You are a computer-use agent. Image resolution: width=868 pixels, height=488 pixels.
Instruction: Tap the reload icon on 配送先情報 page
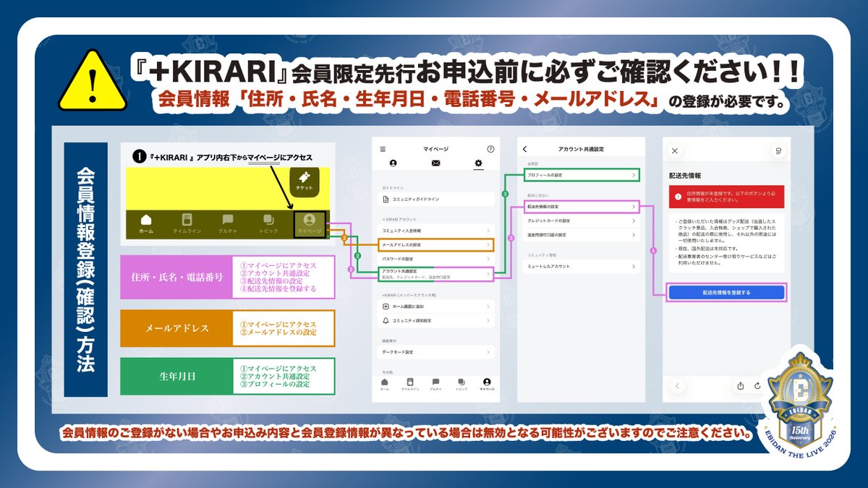point(757,385)
